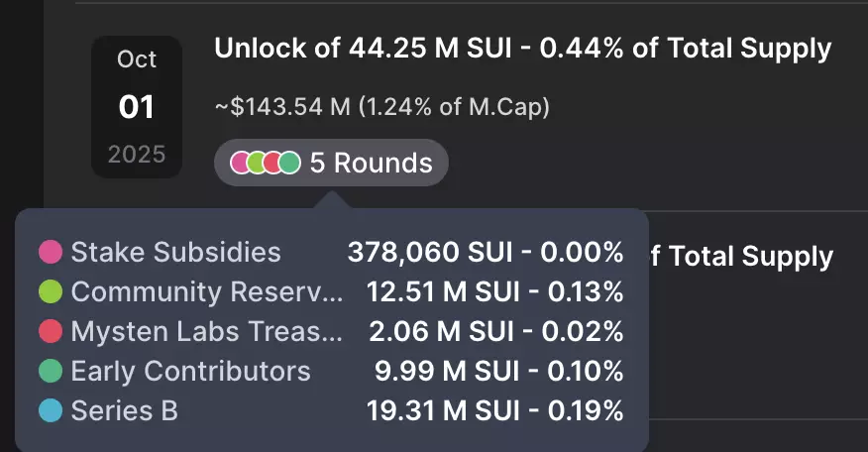Click the ~$143.54 M market cap text
This screenshot has height=452, width=868.
pyautogui.click(x=382, y=105)
